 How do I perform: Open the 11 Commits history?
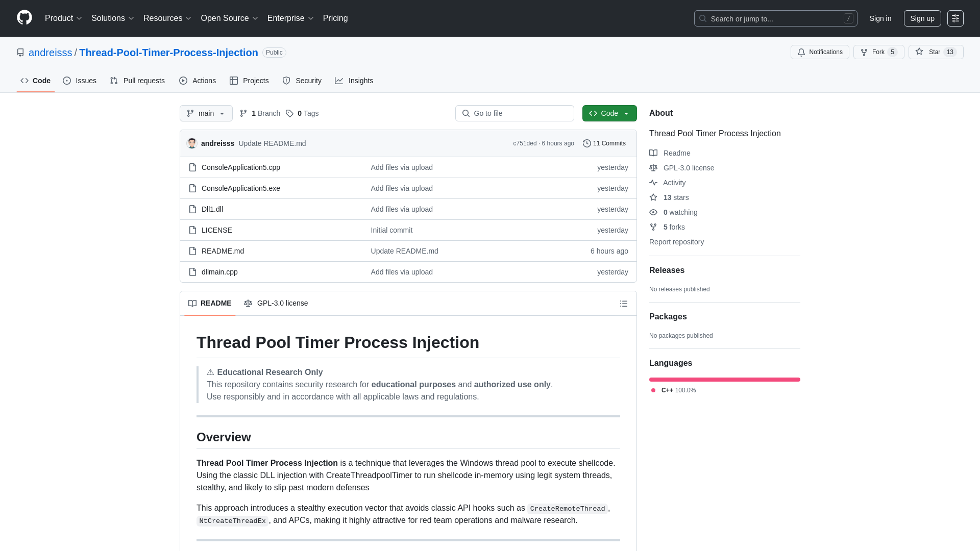tap(604, 143)
